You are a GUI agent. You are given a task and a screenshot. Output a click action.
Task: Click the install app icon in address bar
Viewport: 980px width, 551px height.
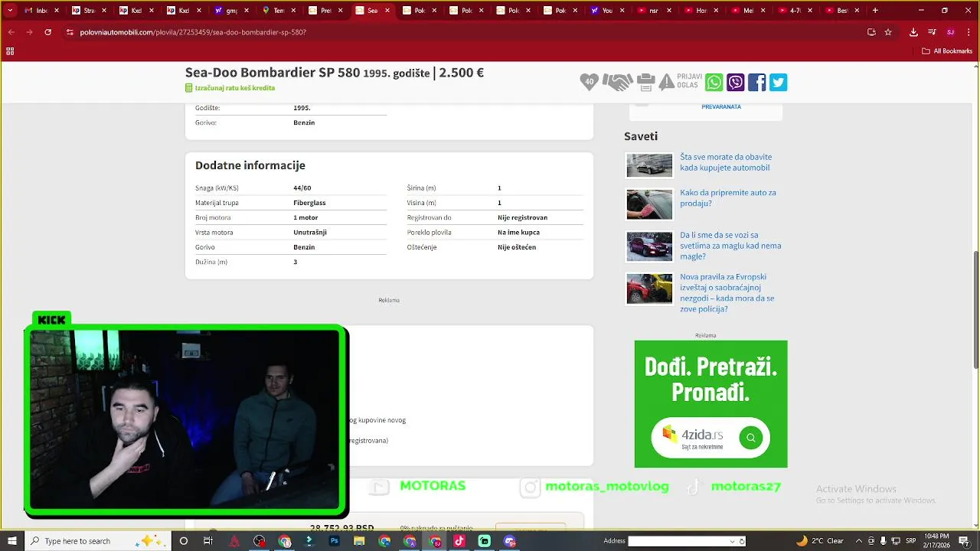click(871, 32)
